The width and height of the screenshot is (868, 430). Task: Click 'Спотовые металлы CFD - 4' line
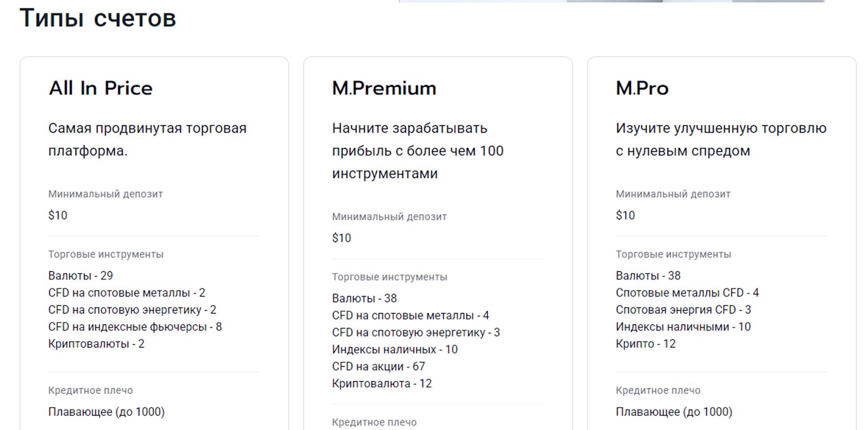pyautogui.click(x=687, y=293)
